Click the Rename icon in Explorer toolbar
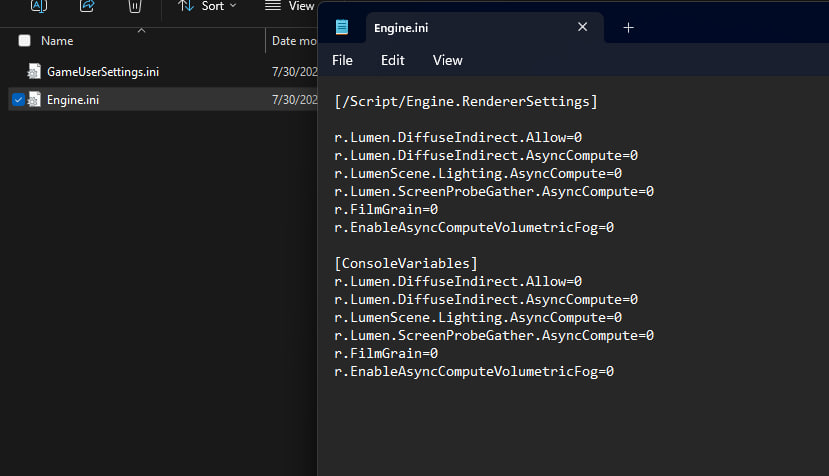This screenshot has height=476, width=829. pos(39,6)
